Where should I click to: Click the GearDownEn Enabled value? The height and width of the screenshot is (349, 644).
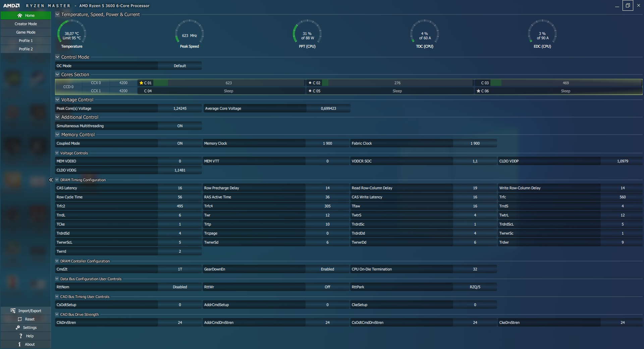coord(327,269)
